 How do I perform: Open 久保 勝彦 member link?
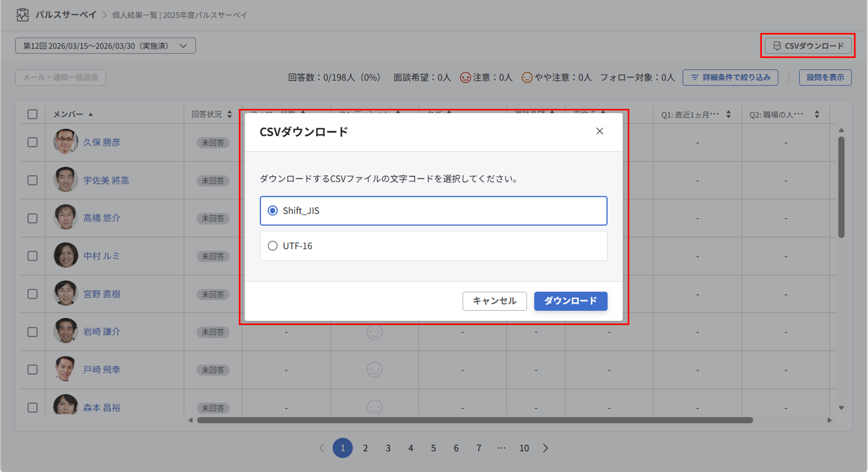point(102,142)
